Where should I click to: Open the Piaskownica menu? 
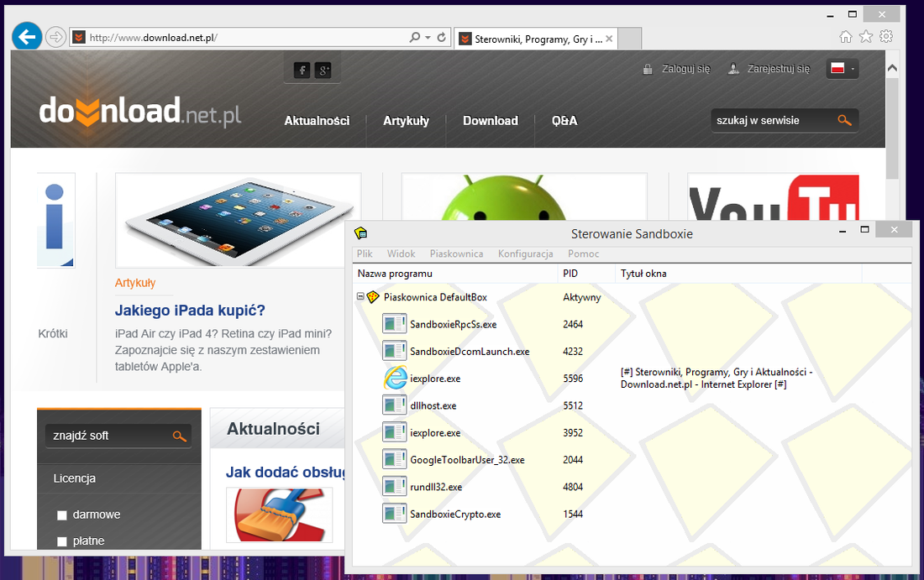(x=456, y=253)
